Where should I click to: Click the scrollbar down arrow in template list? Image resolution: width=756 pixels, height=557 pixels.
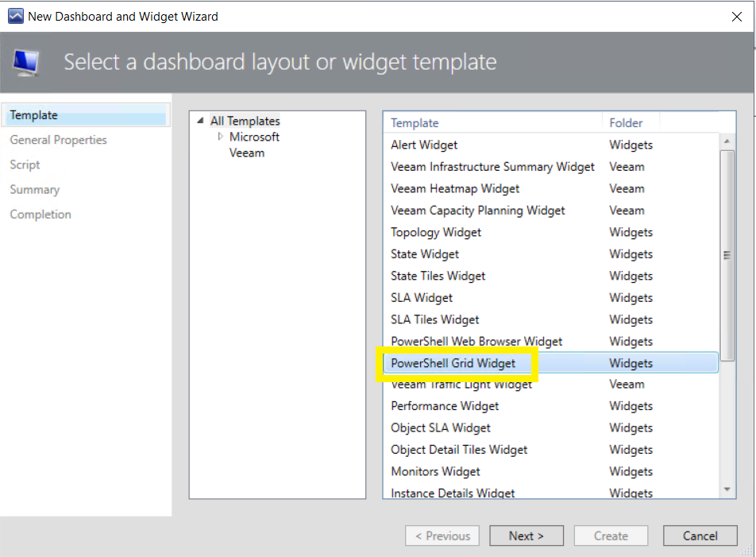click(727, 489)
